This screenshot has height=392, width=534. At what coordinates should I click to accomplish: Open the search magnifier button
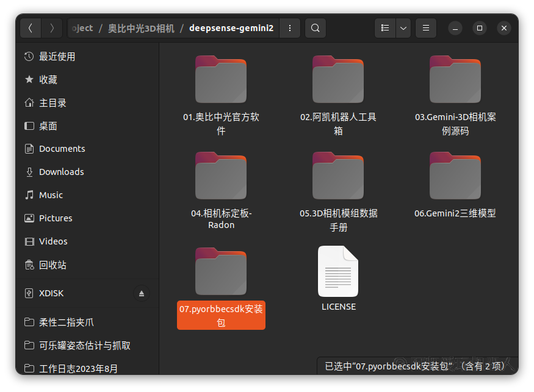316,28
